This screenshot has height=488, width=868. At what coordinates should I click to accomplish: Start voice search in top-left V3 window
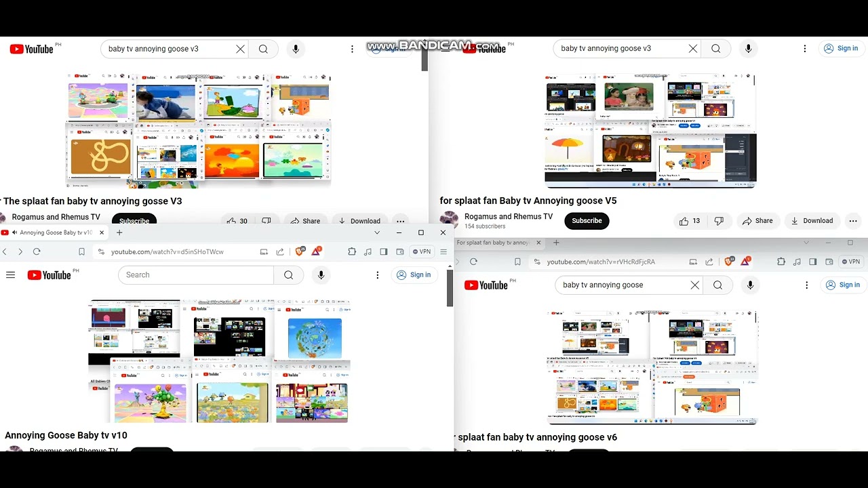coord(296,49)
